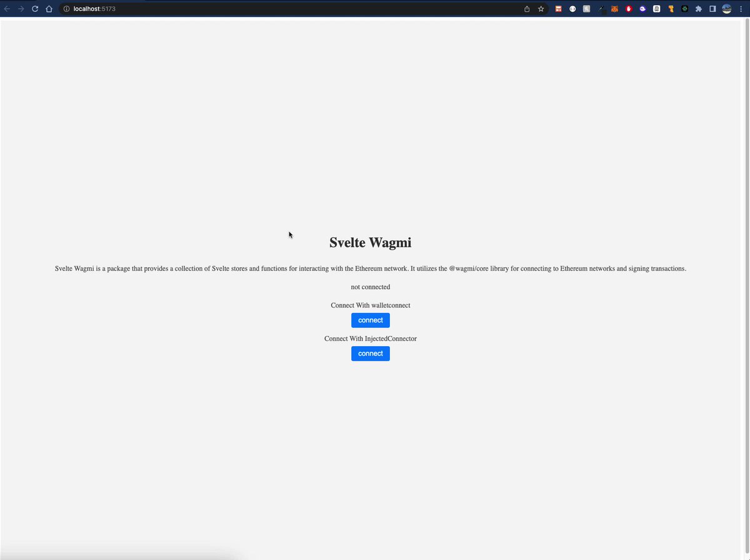The width and height of the screenshot is (750, 560).
Task: Go back with the browser back arrow
Action: 7,9
